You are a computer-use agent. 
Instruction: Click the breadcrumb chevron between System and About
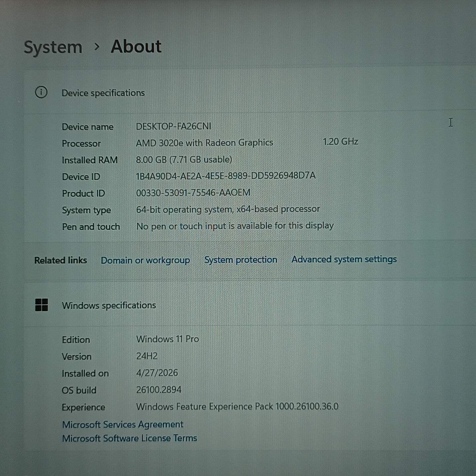tap(97, 47)
